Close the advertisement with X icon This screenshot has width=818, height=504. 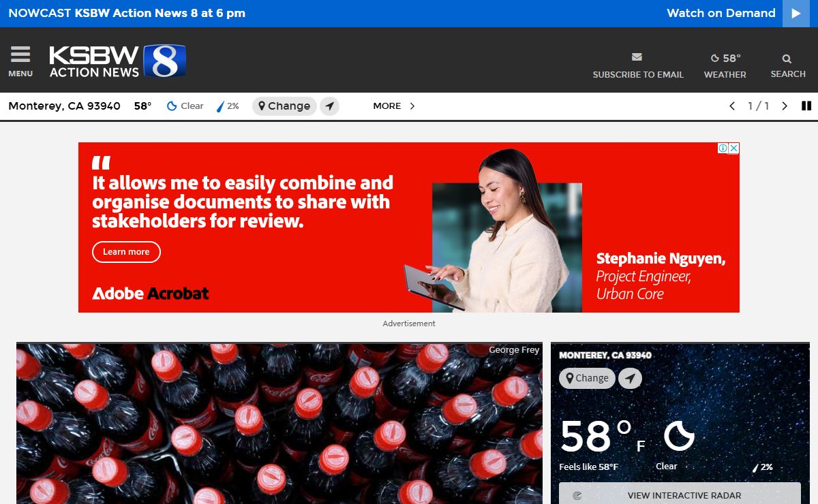734,148
